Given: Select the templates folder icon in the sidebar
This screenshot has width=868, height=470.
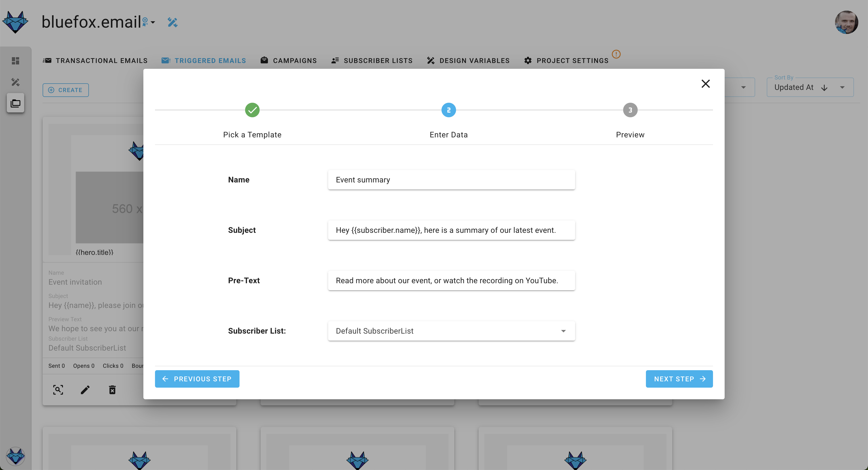Looking at the screenshot, I should (x=15, y=103).
